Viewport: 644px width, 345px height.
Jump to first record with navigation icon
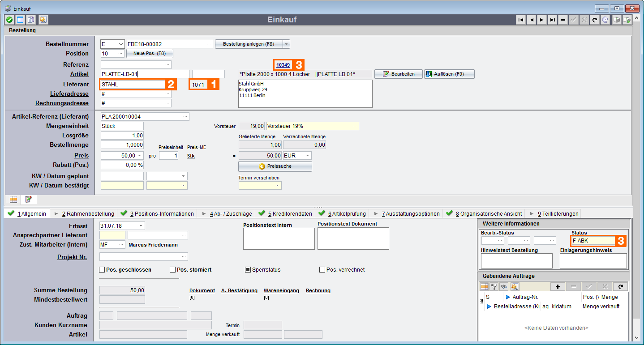coord(521,20)
